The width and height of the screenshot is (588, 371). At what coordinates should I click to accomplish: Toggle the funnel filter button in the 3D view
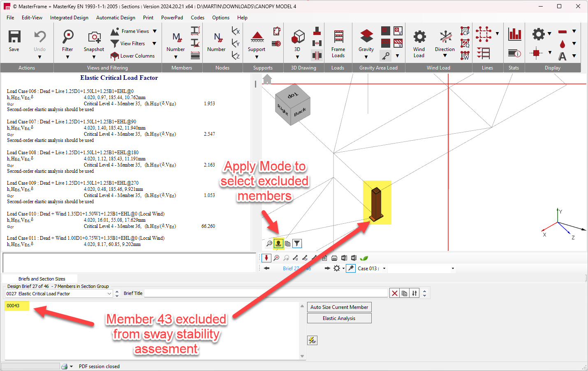(x=297, y=243)
